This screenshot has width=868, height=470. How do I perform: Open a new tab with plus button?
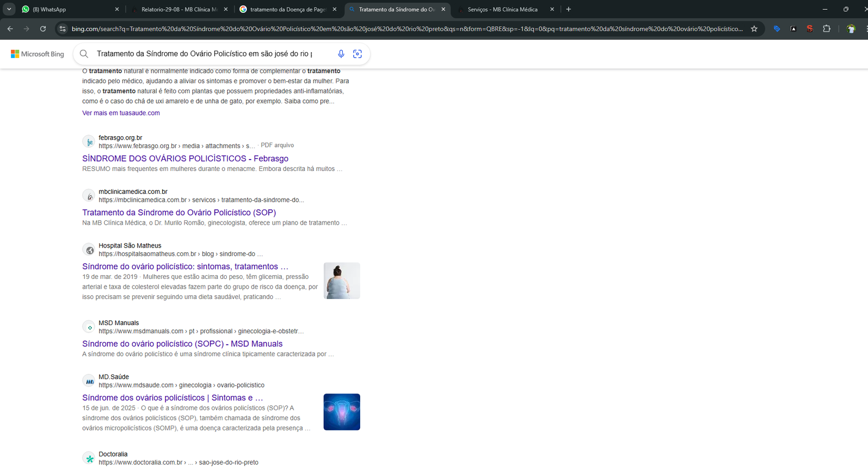(569, 9)
